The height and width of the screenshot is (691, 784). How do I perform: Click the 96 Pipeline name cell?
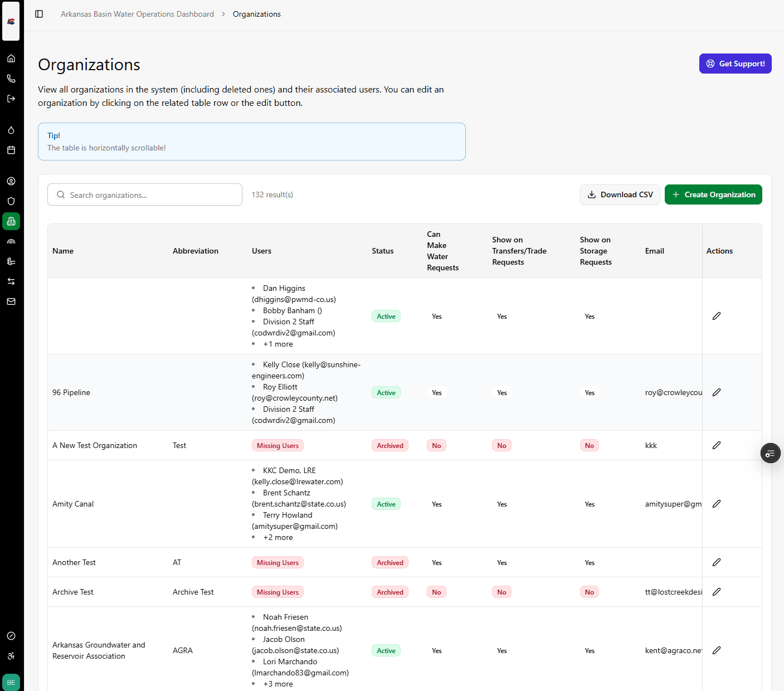pyautogui.click(x=71, y=392)
